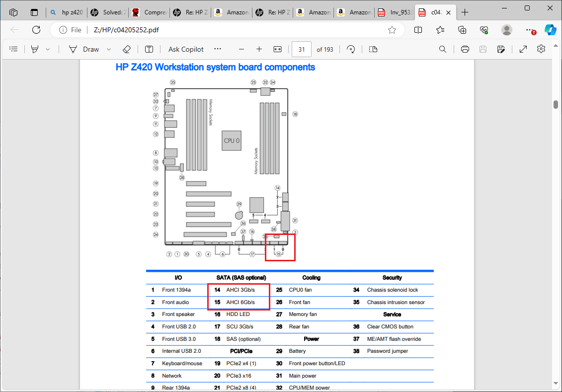Save as a copy icon

[501, 49]
